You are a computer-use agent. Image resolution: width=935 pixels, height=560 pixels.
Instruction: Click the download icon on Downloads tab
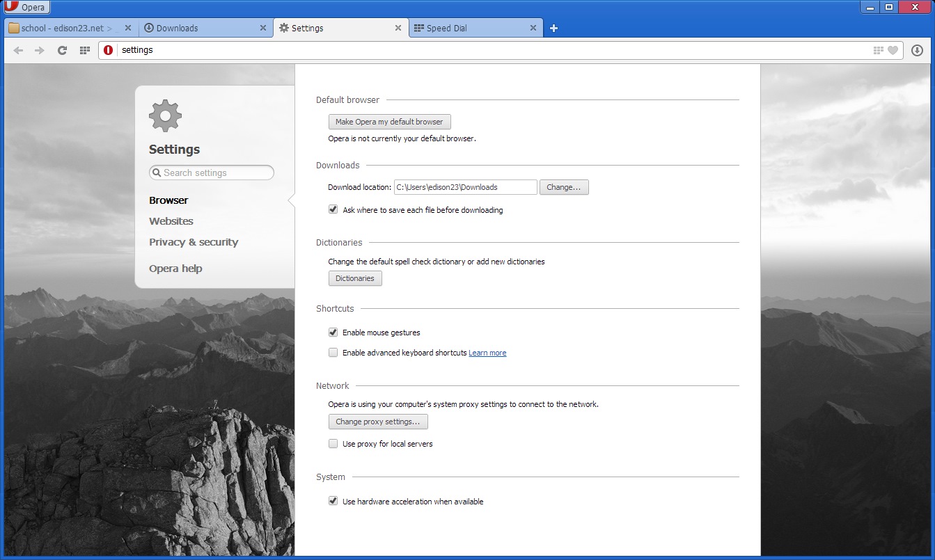tap(149, 28)
